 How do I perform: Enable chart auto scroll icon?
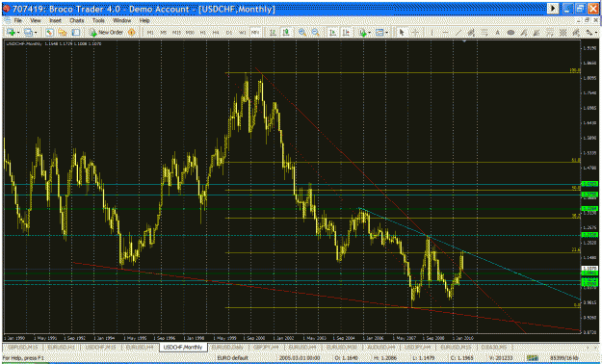tap(333, 33)
